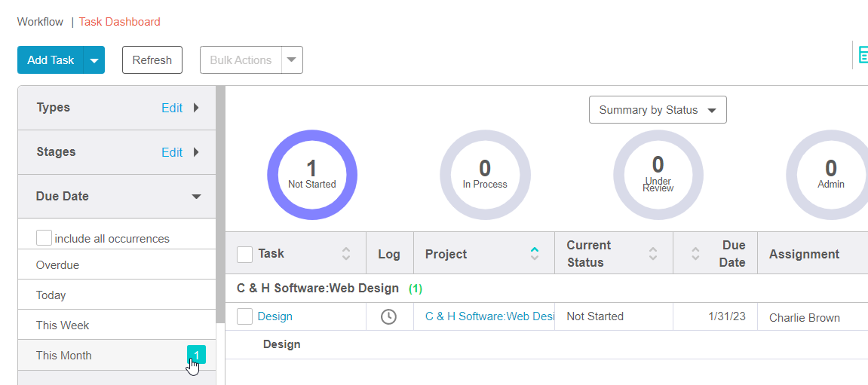This screenshot has height=385, width=868.
Task: Open the Summary by Status dropdown
Action: [x=657, y=110]
